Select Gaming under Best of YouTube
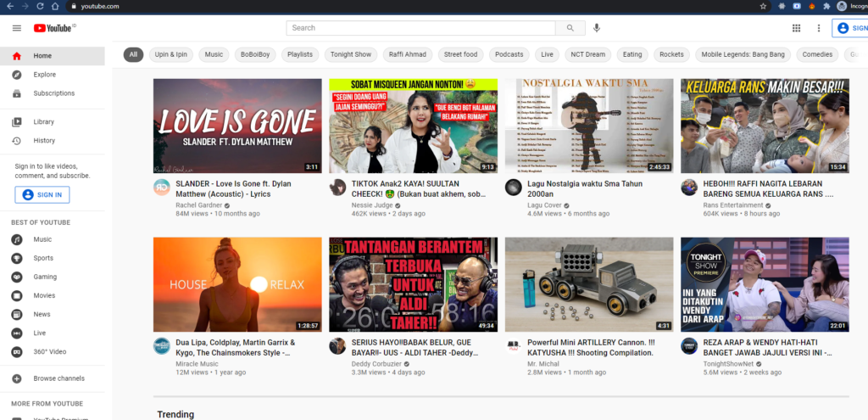The image size is (868, 420). [45, 277]
